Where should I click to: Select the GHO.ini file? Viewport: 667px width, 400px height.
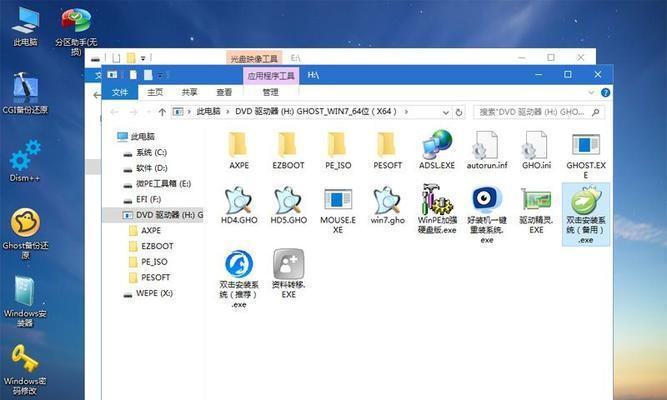click(x=536, y=150)
